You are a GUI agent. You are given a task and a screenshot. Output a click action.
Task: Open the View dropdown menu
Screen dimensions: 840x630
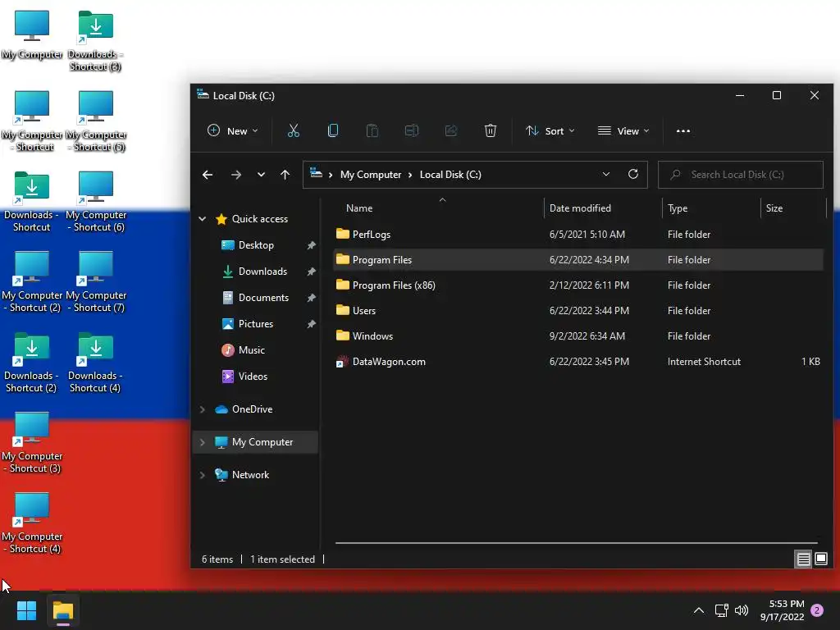623,130
